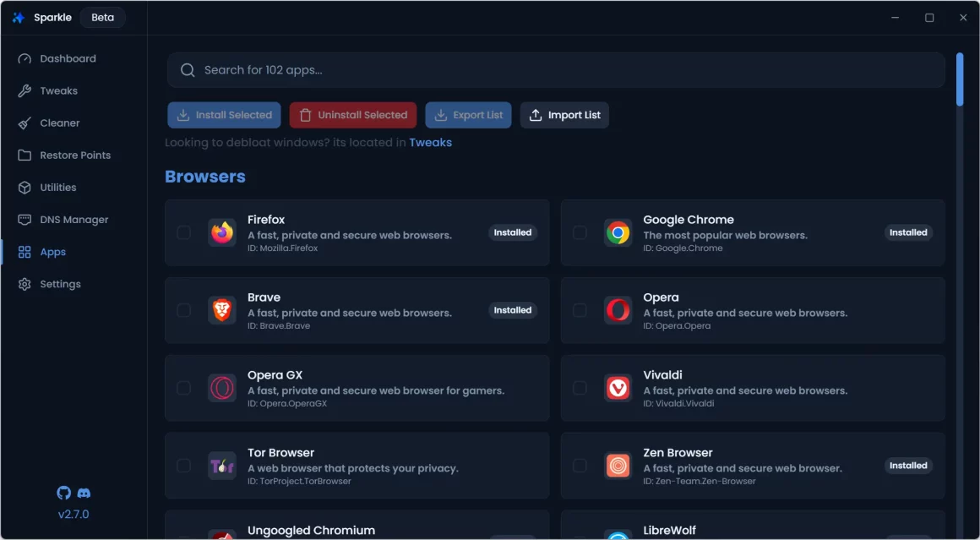Click the Vivaldi app icon

pyautogui.click(x=618, y=388)
